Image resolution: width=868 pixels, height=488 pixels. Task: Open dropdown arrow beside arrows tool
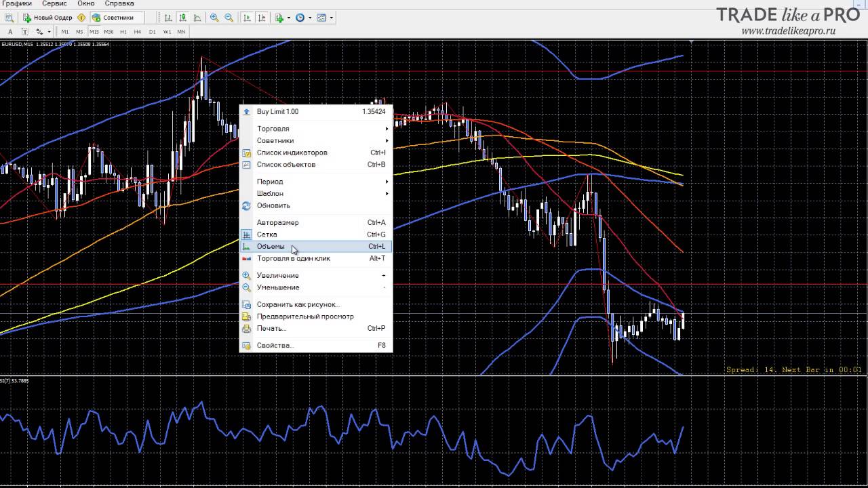[49, 32]
